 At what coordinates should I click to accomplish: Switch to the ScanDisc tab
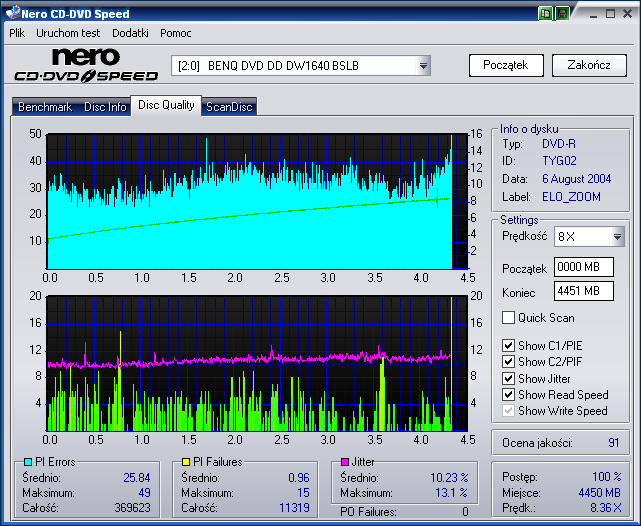[x=229, y=107]
